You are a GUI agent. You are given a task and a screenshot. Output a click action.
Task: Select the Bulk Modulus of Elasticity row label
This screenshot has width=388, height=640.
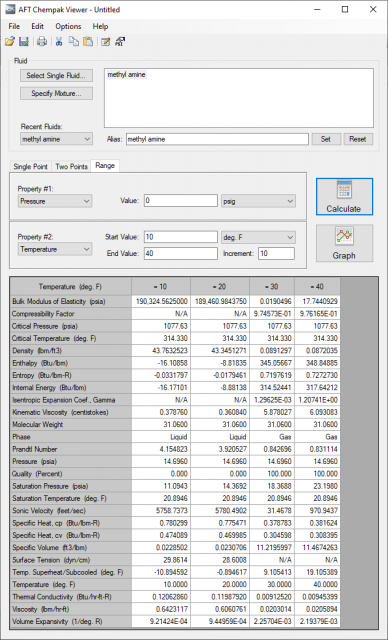(x=71, y=302)
